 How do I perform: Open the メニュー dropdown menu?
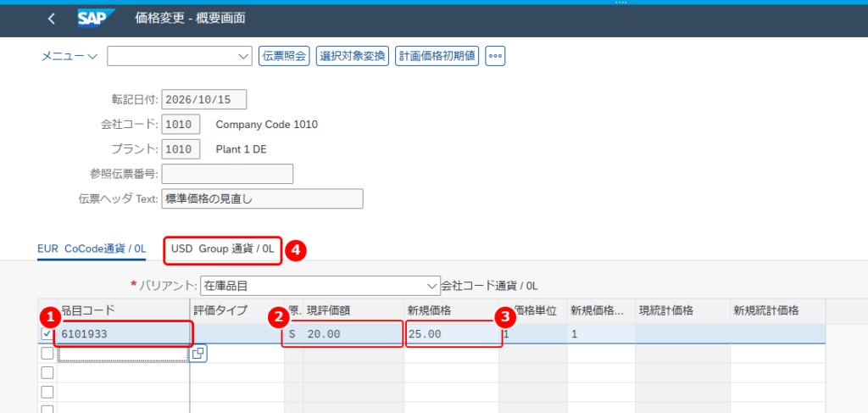click(x=70, y=56)
